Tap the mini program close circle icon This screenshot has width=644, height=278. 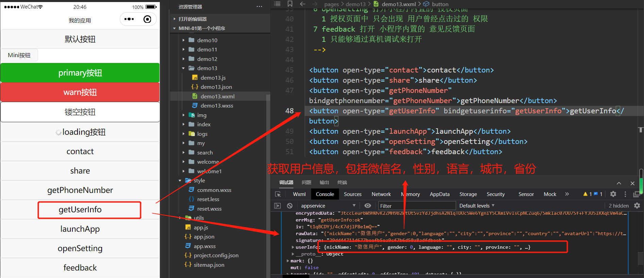[147, 19]
